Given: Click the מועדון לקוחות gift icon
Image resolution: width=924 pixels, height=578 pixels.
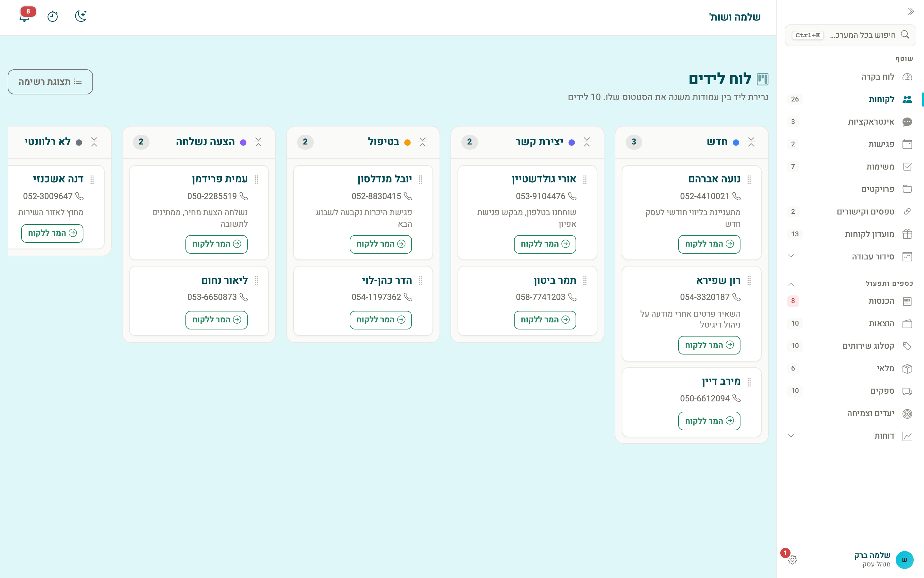Looking at the screenshot, I should [x=907, y=234].
